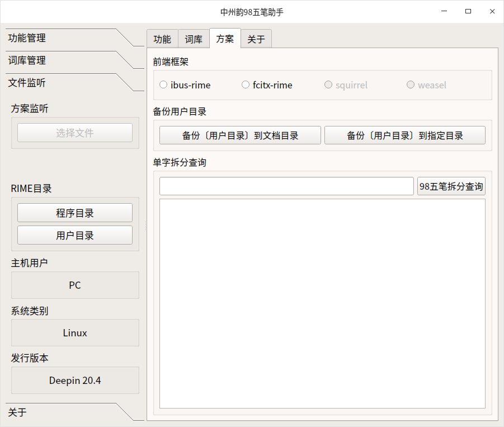504x427 pixels.
Task: Click the 选择文件 file picker button
Action: tap(74, 132)
